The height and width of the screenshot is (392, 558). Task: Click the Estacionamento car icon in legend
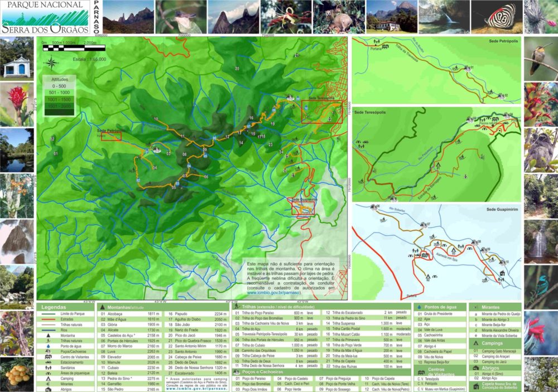click(x=47, y=362)
